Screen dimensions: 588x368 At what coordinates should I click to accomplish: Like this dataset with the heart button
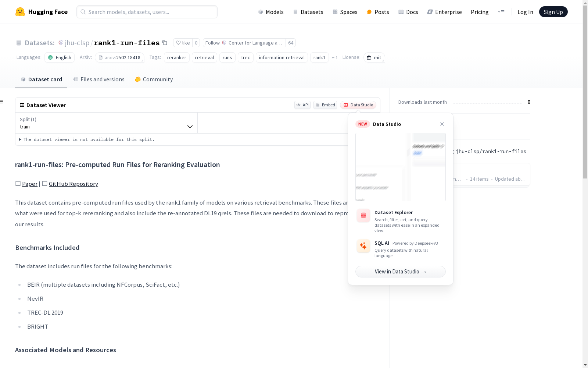coord(183,43)
